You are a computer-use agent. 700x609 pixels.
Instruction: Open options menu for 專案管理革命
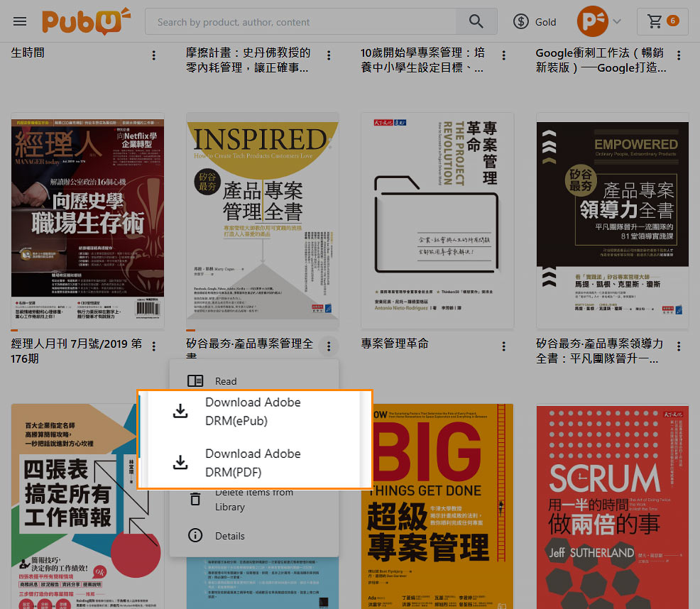tap(503, 346)
